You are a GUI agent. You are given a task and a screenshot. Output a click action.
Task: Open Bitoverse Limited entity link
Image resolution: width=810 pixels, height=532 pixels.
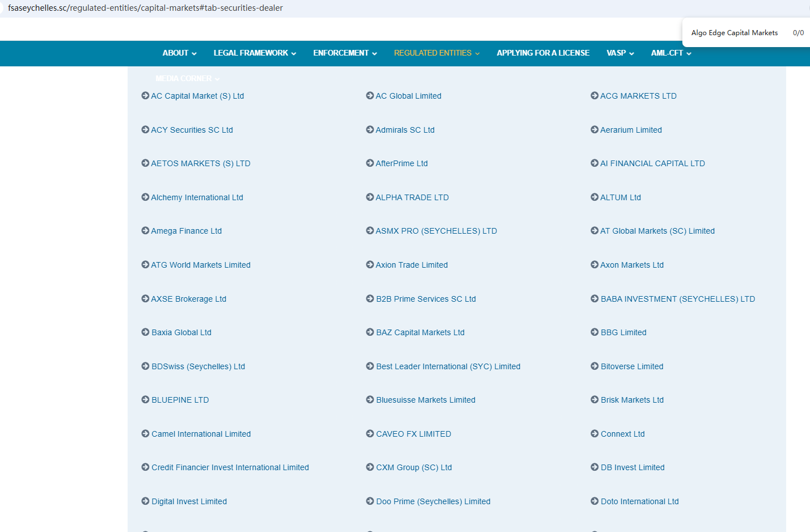click(x=632, y=366)
